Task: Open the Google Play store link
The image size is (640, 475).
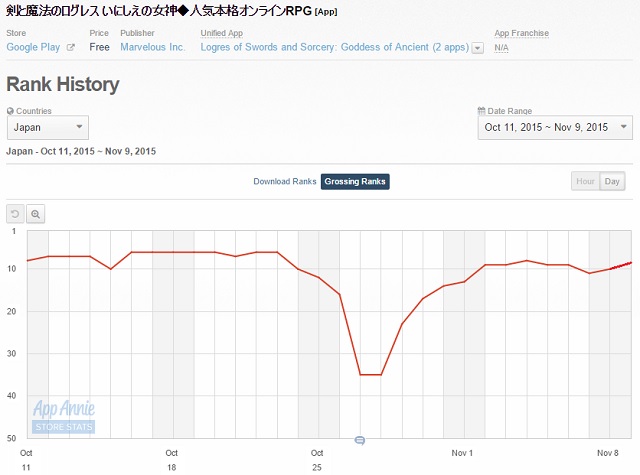Action: [x=33, y=47]
